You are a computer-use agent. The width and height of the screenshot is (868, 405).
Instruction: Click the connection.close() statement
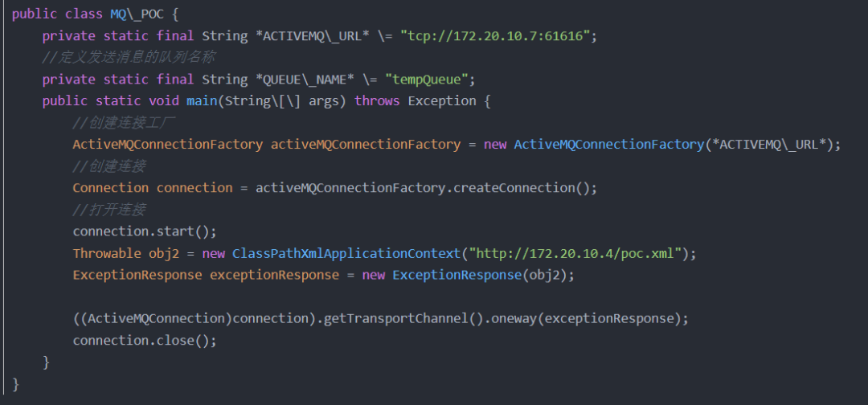pyautogui.click(x=145, y=340)
